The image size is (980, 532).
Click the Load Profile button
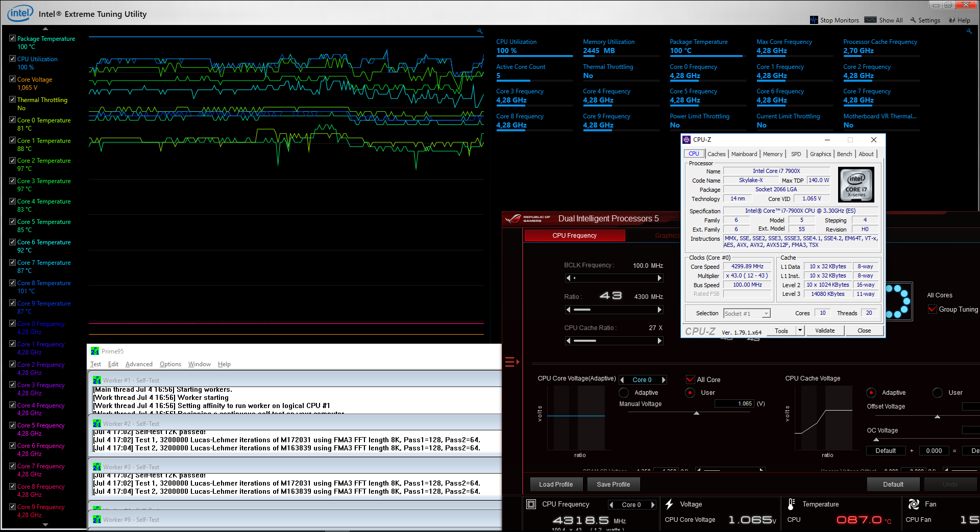click(556, 485)
